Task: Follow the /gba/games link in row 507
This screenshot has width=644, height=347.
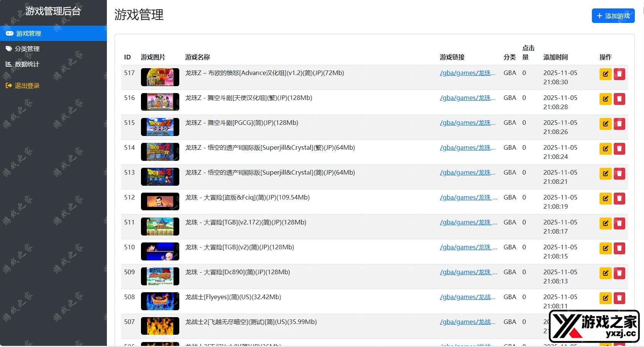Action: pos(467,322)
